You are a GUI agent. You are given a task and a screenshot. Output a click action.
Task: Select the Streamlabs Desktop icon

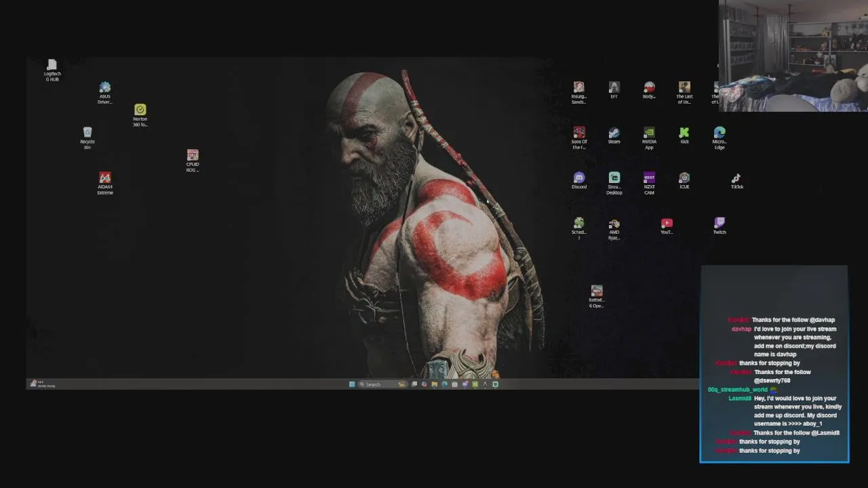point(614,184)
